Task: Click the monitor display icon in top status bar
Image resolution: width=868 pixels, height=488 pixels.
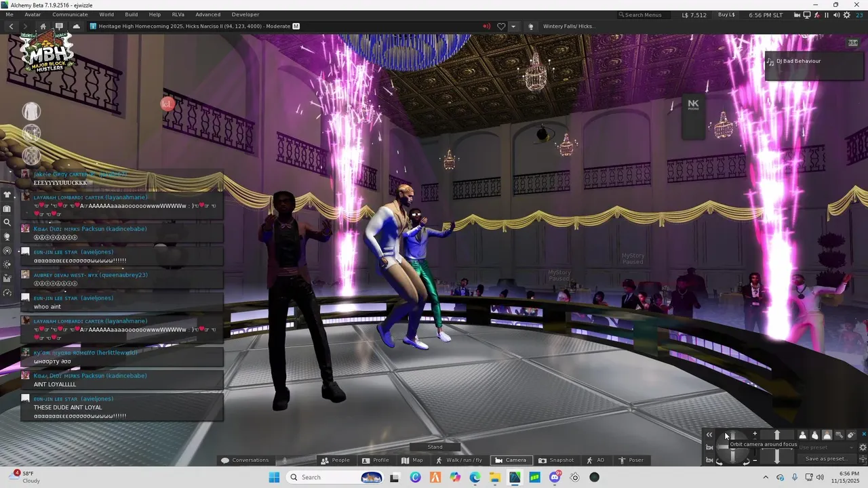Action: [x=807, y=15]
